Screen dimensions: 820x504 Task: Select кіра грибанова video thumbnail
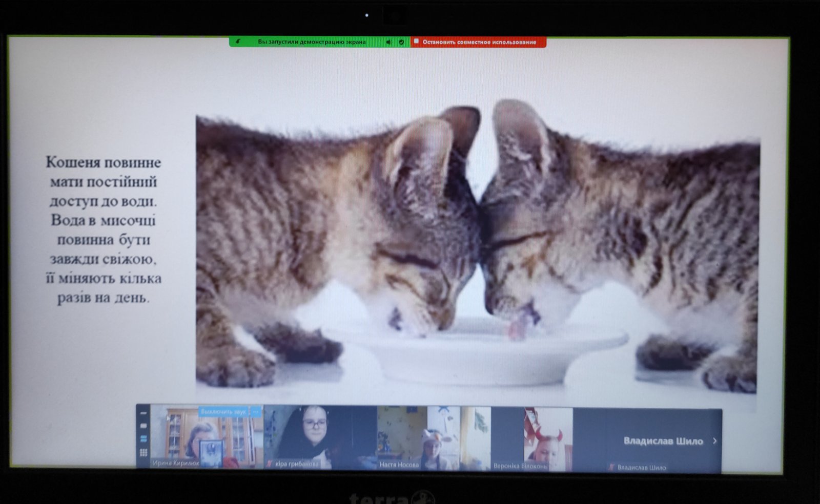point(320,437)
